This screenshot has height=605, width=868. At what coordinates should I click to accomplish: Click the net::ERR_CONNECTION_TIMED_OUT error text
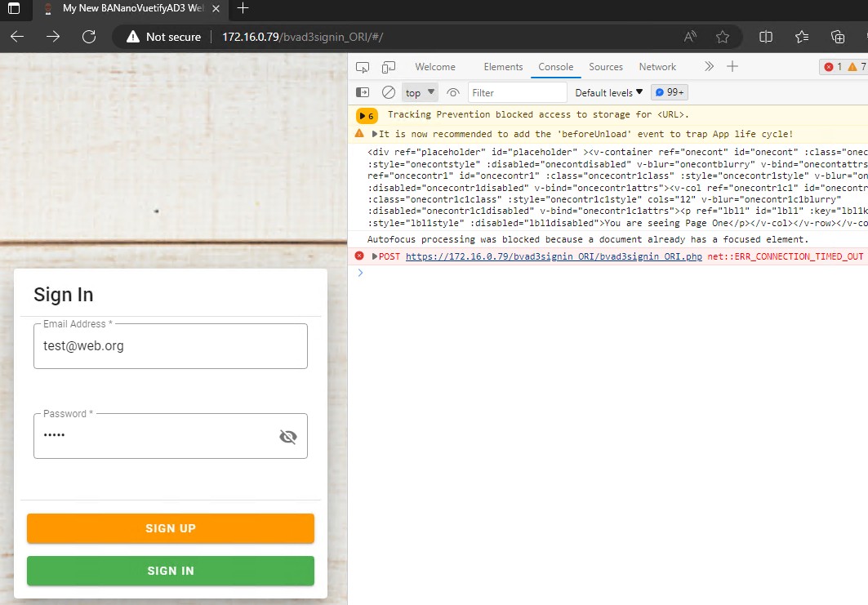click(785, 256)
